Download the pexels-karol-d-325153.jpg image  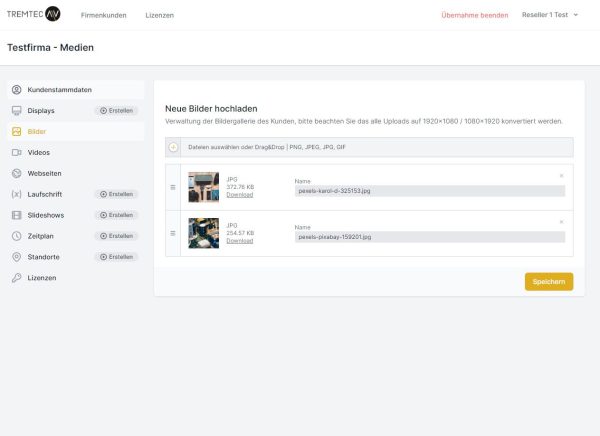239,195
